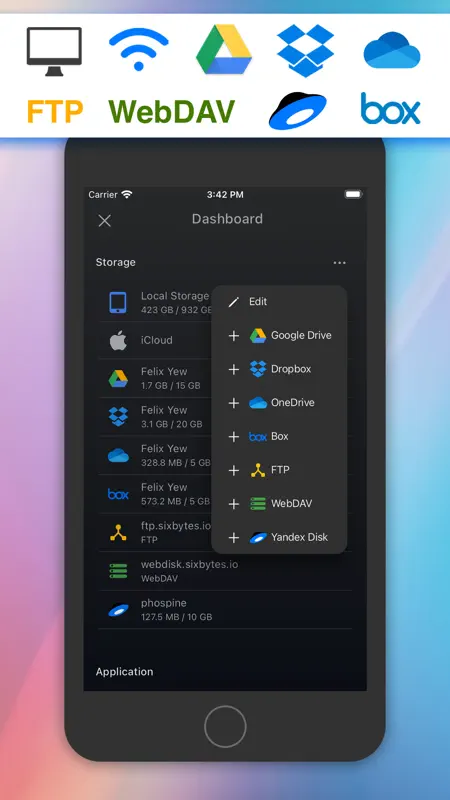Click the phone's home button
Image resolution: width=450 pixels, height=800 pixels.
point(225,726)
